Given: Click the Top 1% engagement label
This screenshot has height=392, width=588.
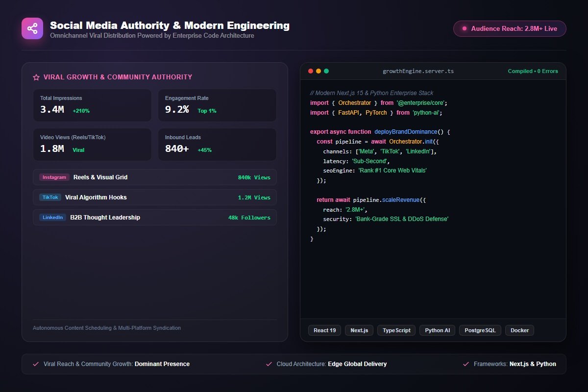Looking at the screenshot, I should click(x=207, y=111).
